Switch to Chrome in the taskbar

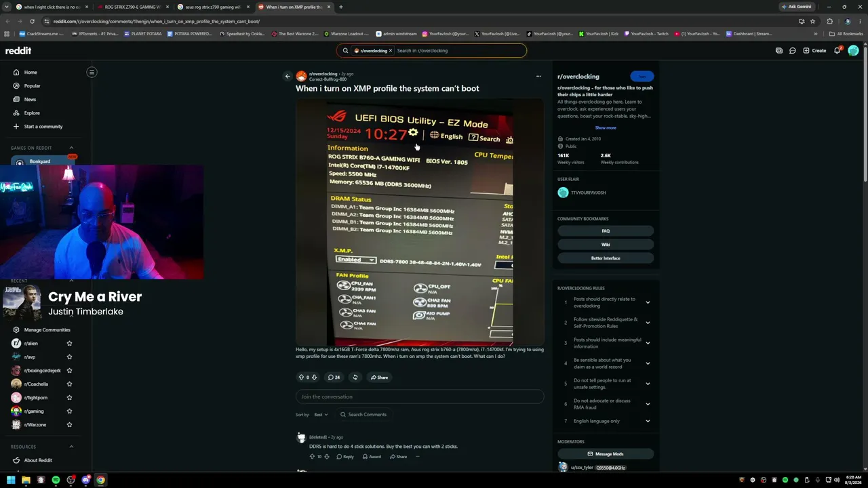[100, 481]
